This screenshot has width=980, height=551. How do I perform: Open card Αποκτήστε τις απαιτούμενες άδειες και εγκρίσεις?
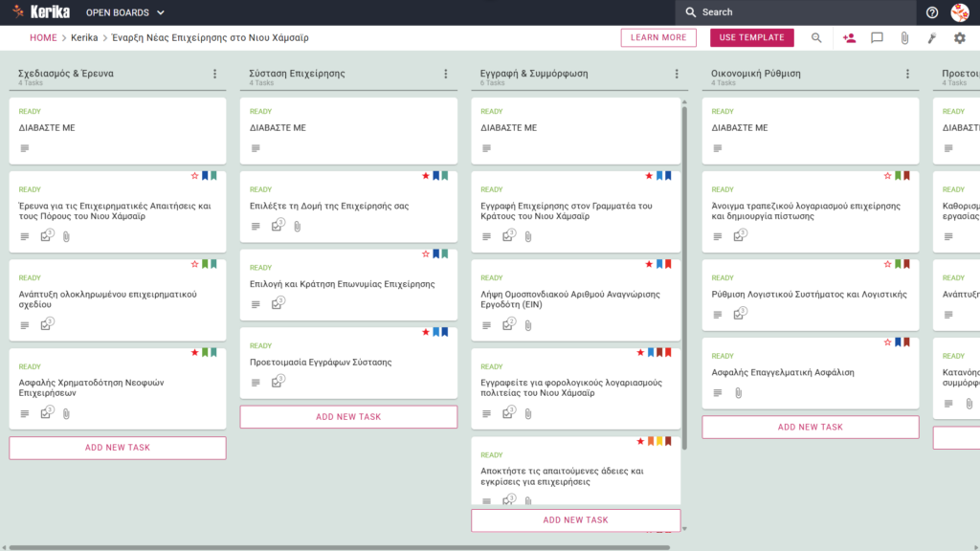(x=575, y=471)
